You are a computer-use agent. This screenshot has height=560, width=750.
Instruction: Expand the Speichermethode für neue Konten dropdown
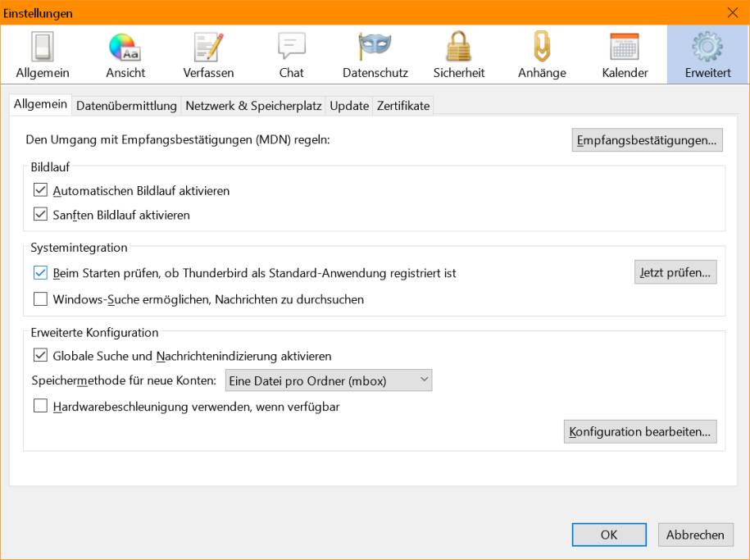329,380
